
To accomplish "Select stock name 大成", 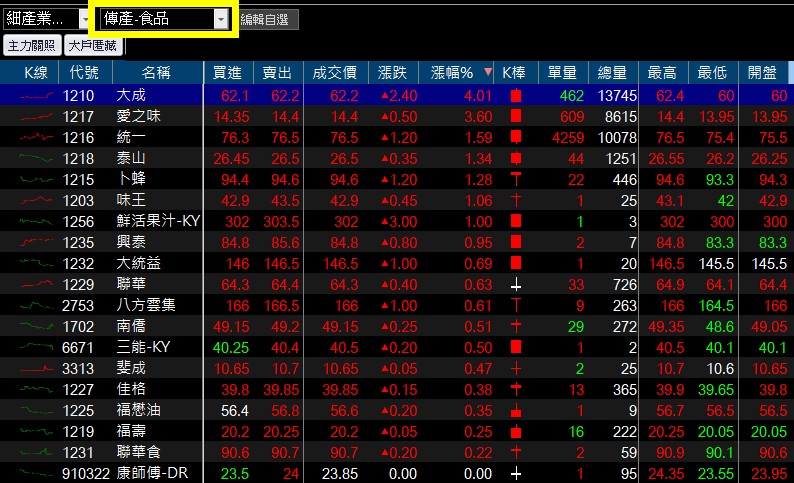I will [x=131, y=95].
